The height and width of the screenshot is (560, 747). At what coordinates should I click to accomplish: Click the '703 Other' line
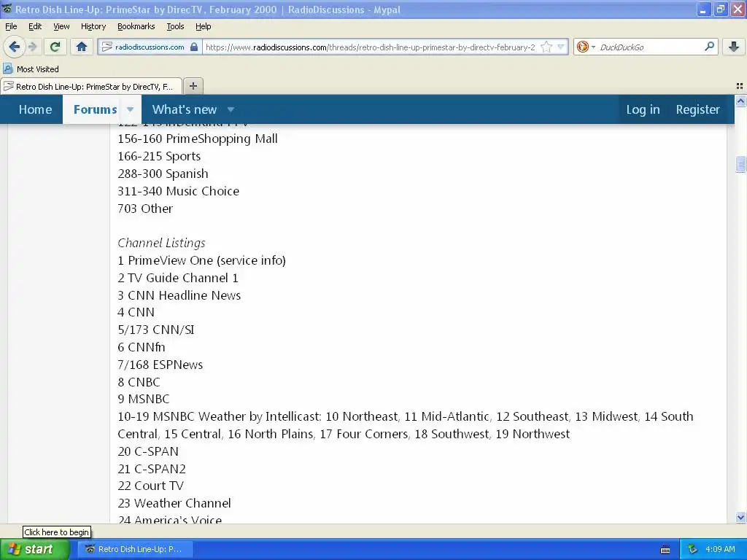point(145,209)
